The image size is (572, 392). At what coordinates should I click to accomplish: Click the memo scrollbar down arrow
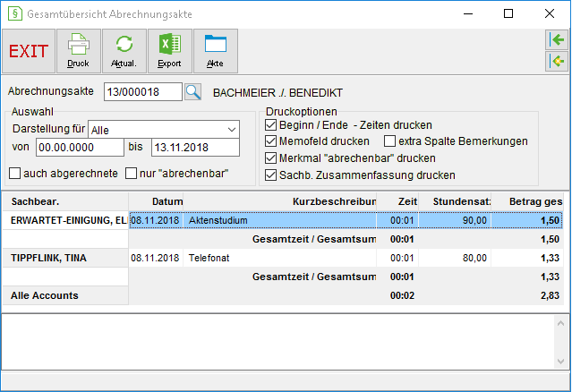(x=560, y=362)
